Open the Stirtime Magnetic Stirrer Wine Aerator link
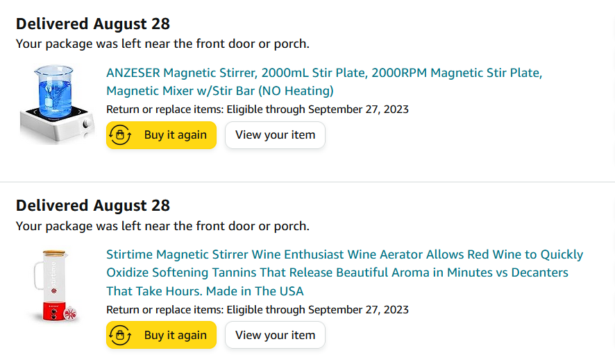The height and width of the screenshot is (364, 615). tap(345, 272)
